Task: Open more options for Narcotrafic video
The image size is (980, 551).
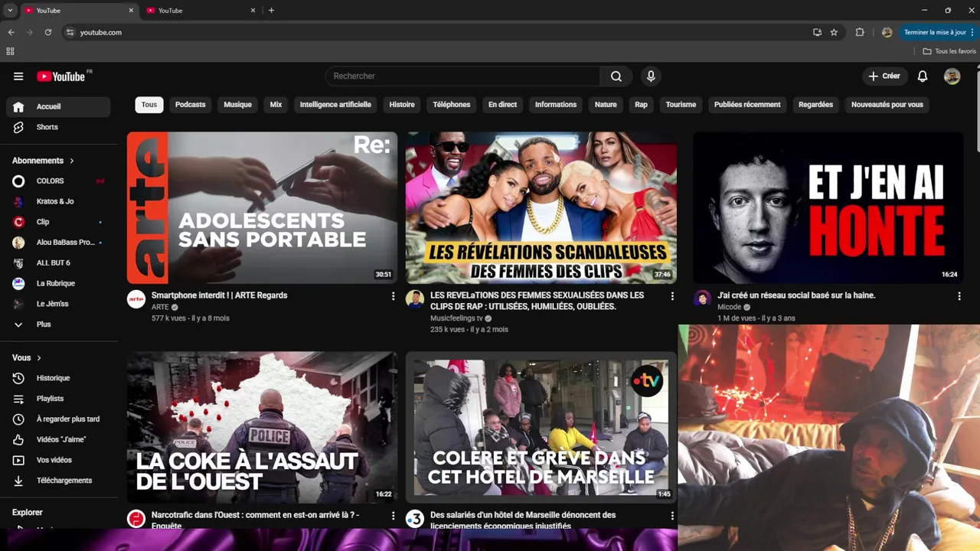Action: click(394, 516)
